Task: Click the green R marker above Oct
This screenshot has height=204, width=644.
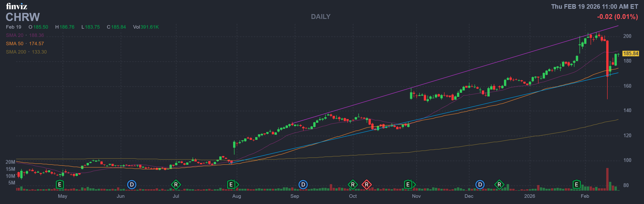Action: 353,185
